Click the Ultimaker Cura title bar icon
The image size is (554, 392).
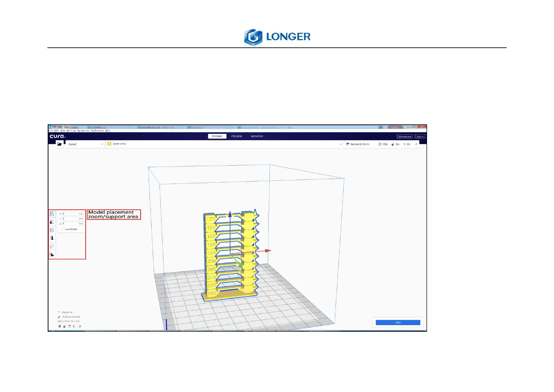(x=50, y=127)
